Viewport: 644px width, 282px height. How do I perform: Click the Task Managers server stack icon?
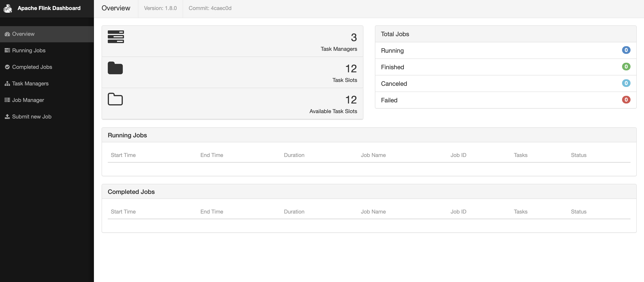click(116, 37)
